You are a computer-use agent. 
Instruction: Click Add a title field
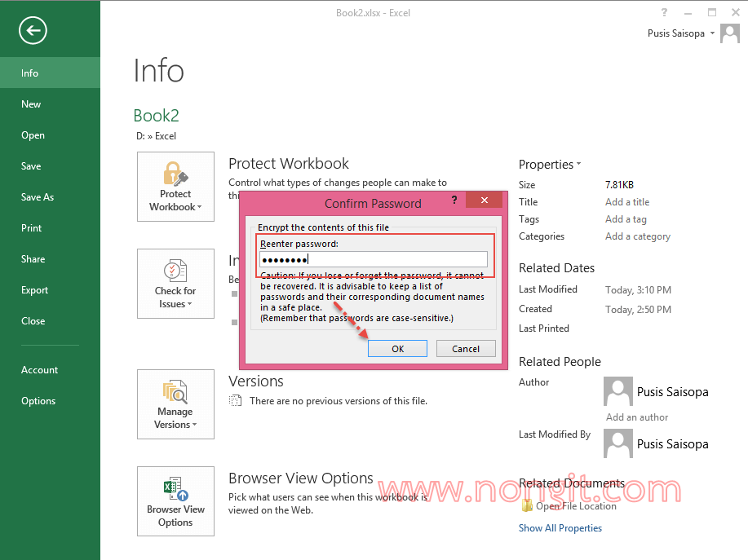[x=627, y=202]
